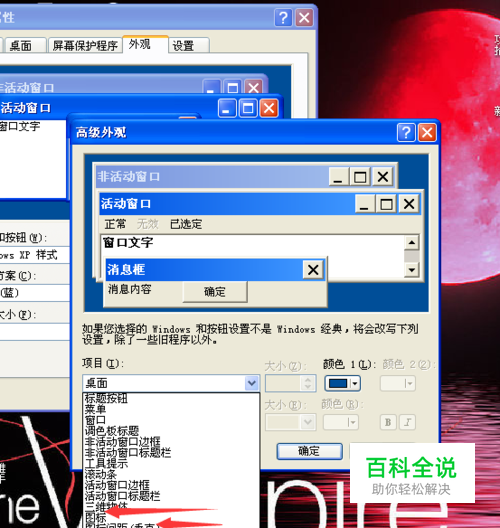
Task: Click minimize icon of preview 活动窗口 in 高级外观
Action: (364, 204)
